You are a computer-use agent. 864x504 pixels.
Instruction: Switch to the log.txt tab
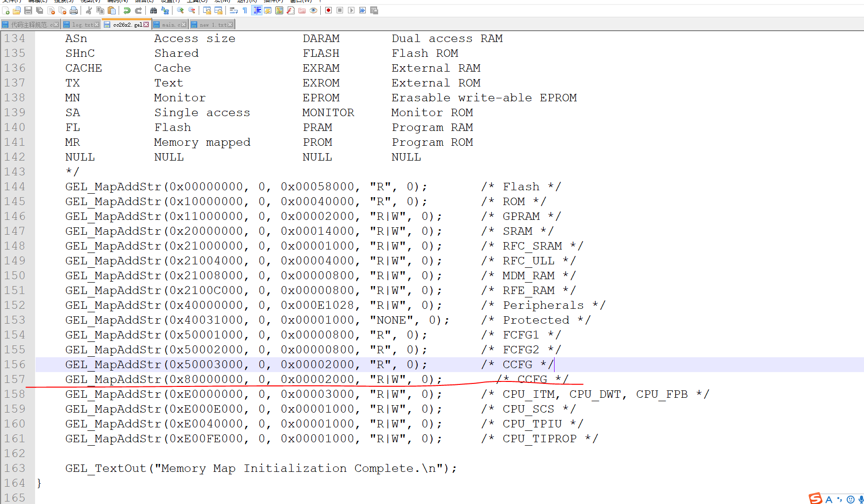tap(81, 25)
